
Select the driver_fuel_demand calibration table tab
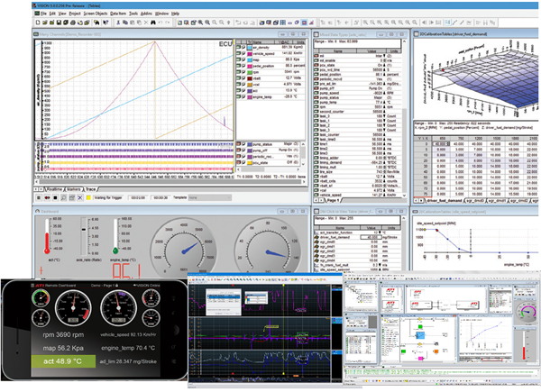point(445,200)
